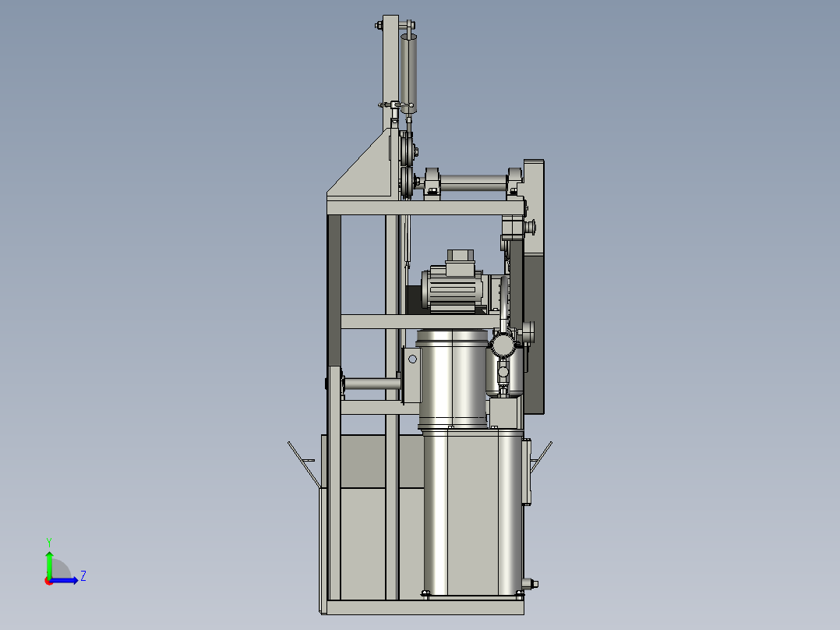The image size is (840, 630).
Task: Click the "Y" axis label text
Action: point(49,542)
